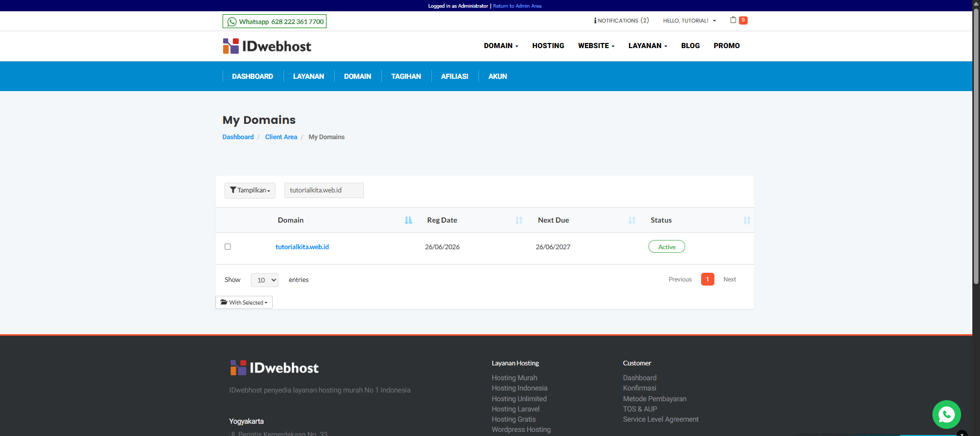Open BLOG from main navigation
This screenshot has height=436, width=980.
(690, 46)
